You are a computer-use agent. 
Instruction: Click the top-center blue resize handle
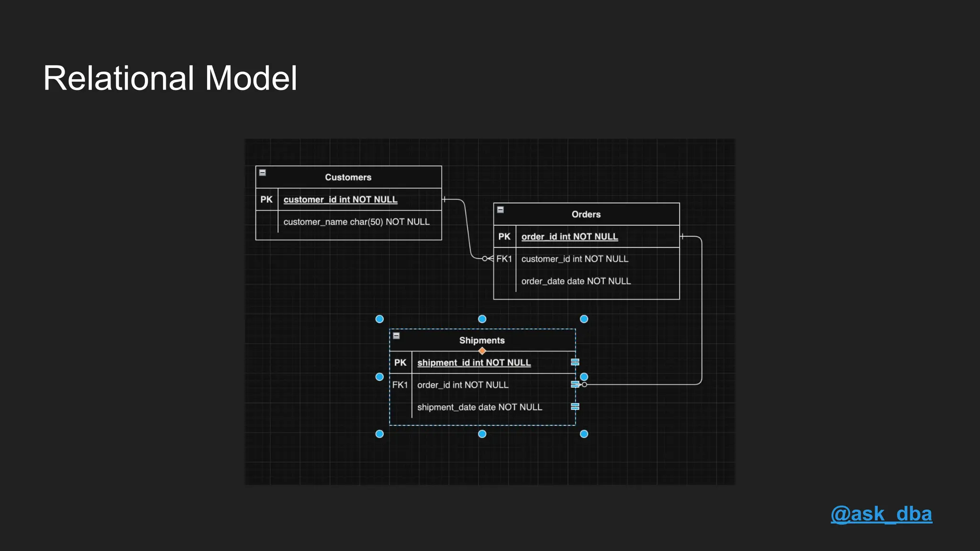tap(482, 319)
